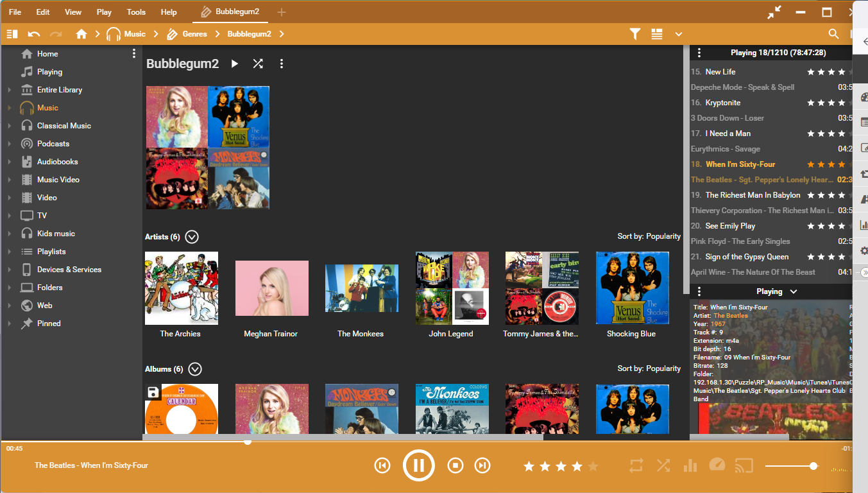Open the speed gauge icon in player

pyautogui.click(x=717, y=465)
